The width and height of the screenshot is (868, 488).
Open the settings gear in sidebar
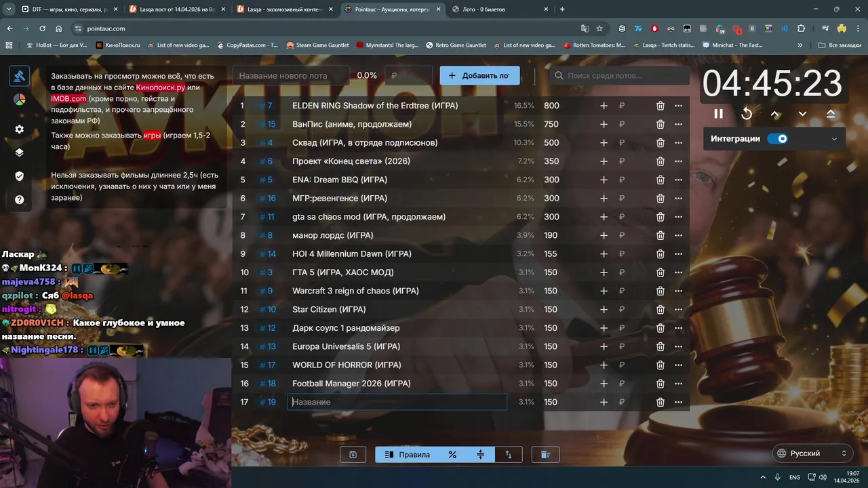(19, 129)
